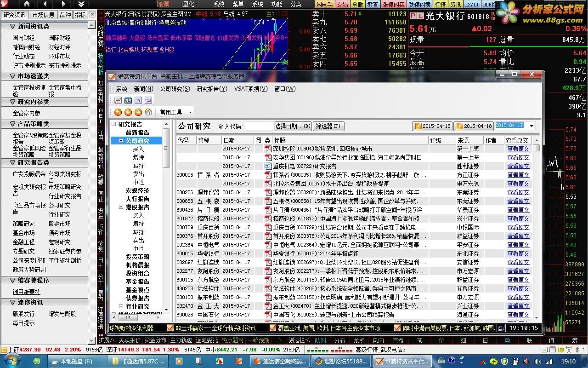
Task: Sort by the 日期 column header
Action: 237,140
